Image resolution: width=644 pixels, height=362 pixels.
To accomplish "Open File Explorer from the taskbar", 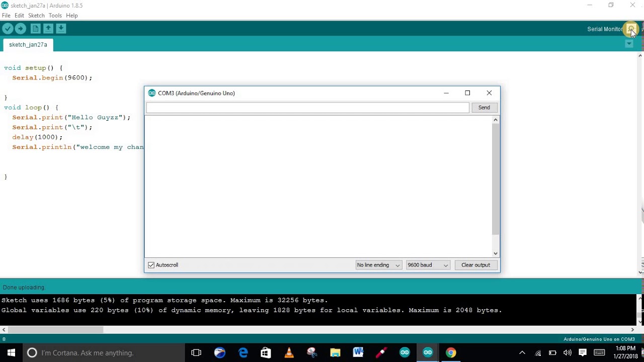I will click(335, 352).
